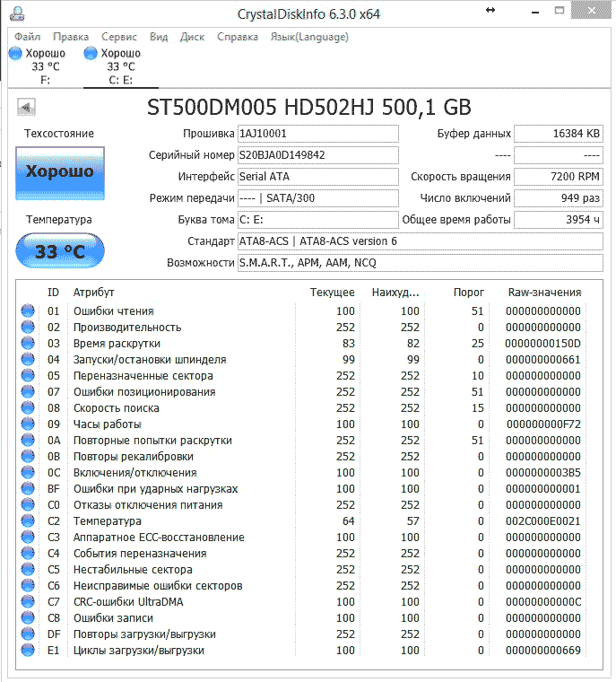Open the Вид menu
Viewport: 616px width, 682px height.
click(x=159, y=37)
